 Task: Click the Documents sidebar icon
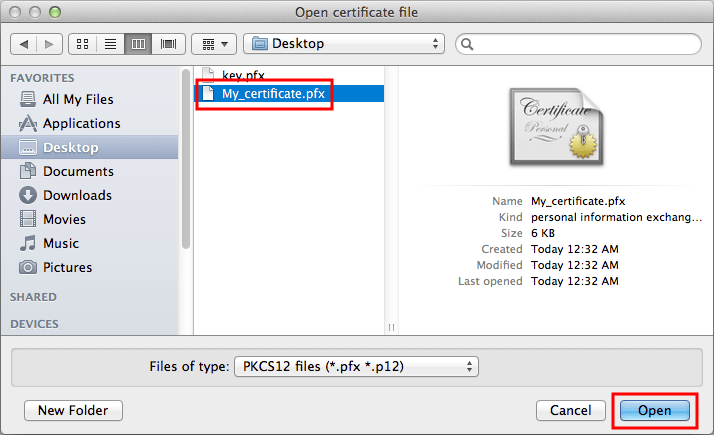click(x=28, y=171)
